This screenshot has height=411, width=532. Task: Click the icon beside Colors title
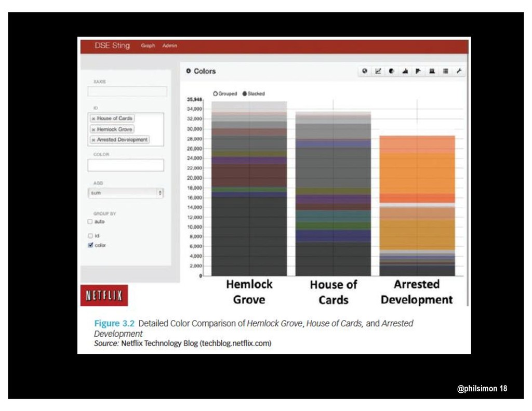point(189,71)
